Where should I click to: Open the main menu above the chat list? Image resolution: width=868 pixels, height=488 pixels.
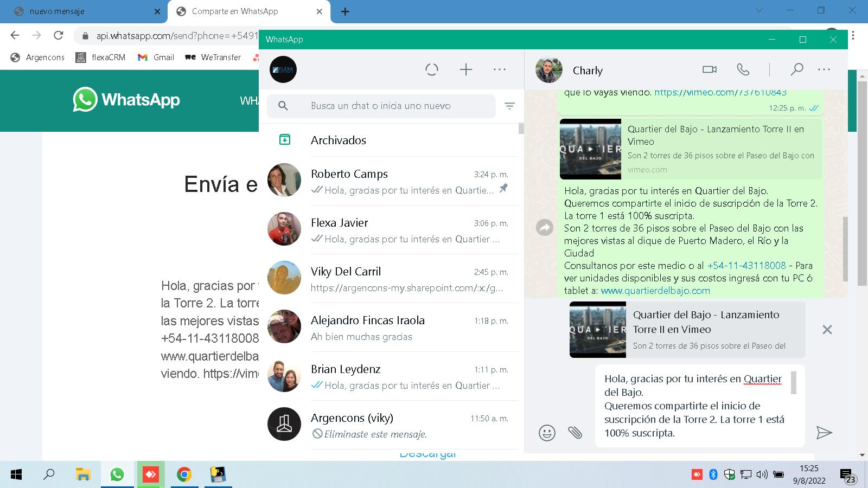click(x=500, y=69)
